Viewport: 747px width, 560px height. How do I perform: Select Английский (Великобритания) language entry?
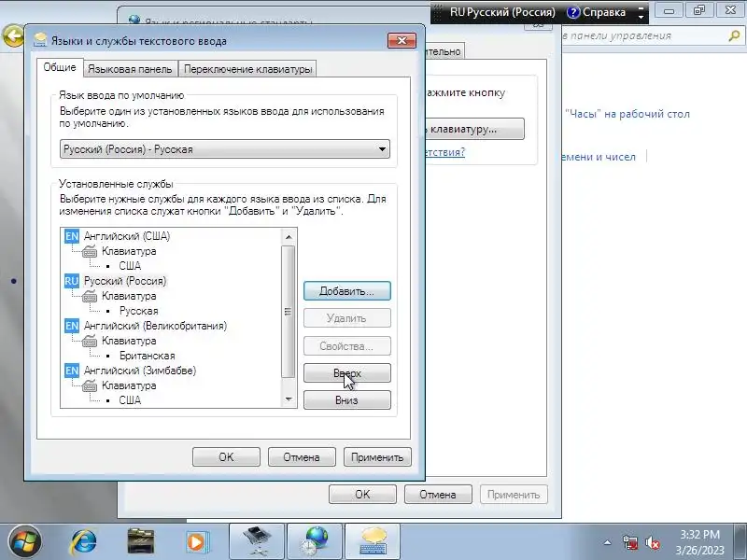pos(155,326)
